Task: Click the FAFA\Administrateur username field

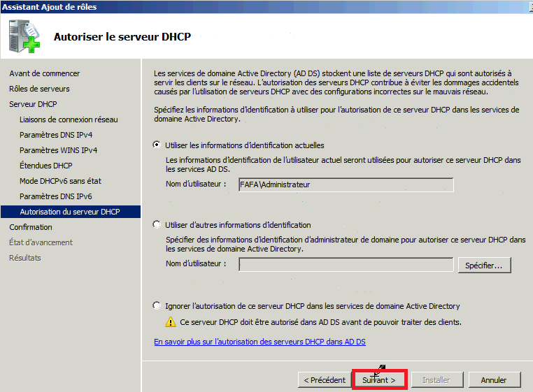Action: tap(346, 184)
